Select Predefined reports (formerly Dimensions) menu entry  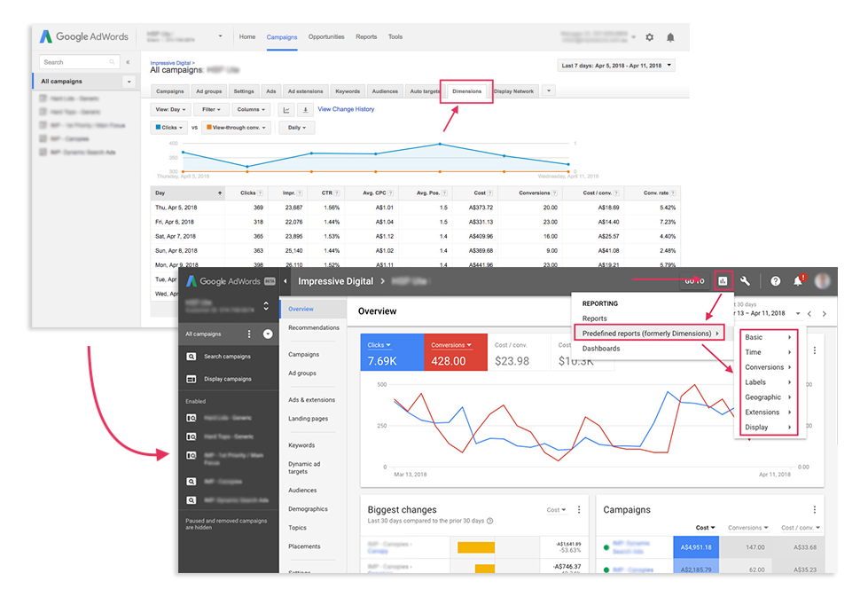click(x=650, y=334)
